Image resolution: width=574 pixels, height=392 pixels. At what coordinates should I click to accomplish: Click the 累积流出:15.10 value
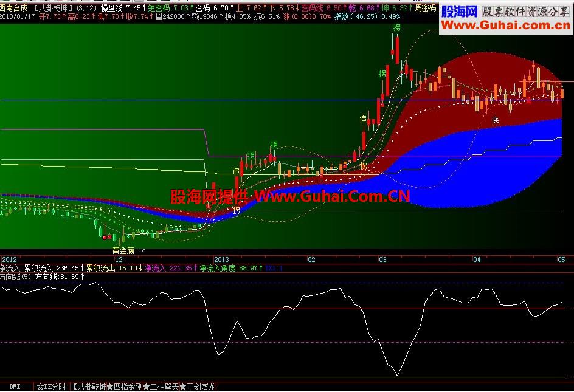(114, 268)
